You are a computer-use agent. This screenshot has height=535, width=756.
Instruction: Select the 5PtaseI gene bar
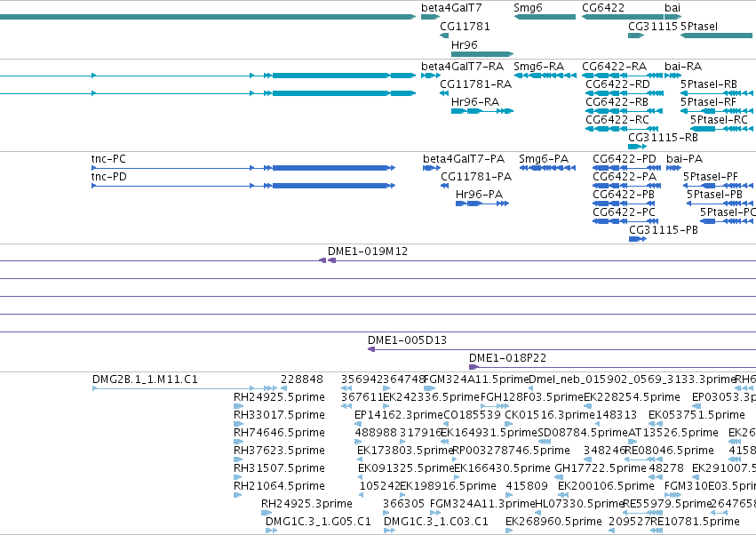click(x=716, y=36)
